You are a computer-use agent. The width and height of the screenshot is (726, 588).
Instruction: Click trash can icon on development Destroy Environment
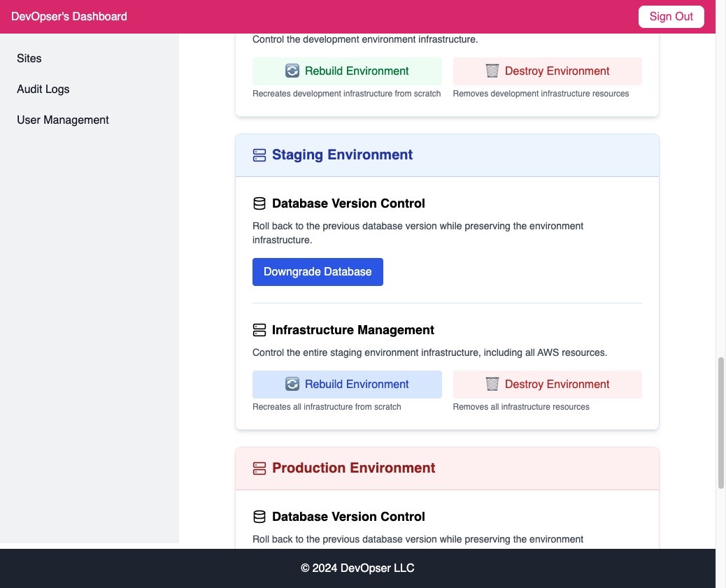coord(492,71)
